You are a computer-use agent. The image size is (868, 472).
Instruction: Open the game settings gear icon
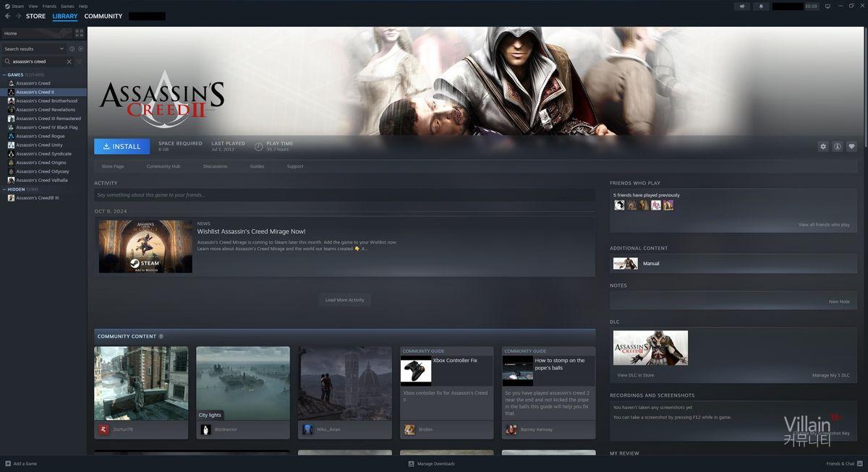pos(822,147)
